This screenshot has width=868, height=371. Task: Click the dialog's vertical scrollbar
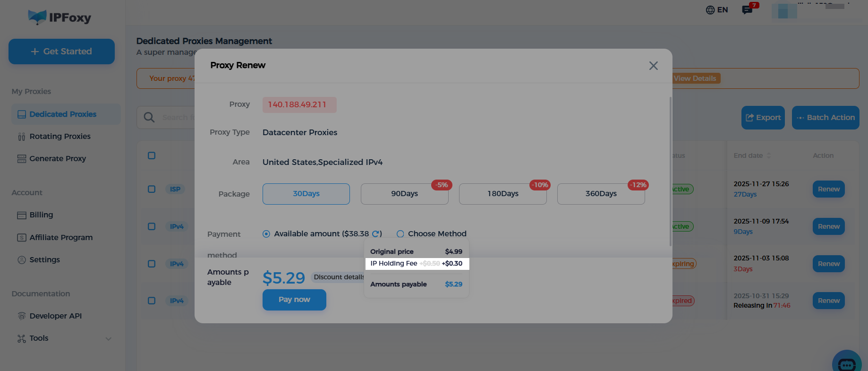pos(670,172)
